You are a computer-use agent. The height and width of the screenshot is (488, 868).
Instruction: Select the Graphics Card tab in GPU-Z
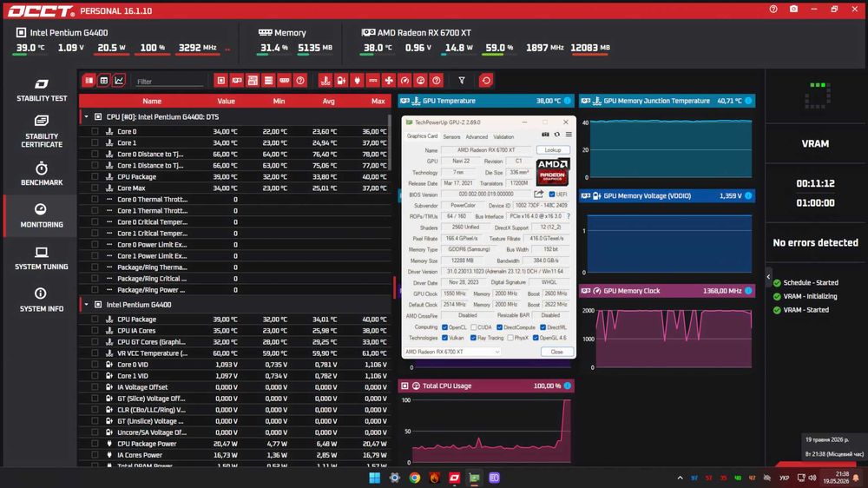point(423,136)
